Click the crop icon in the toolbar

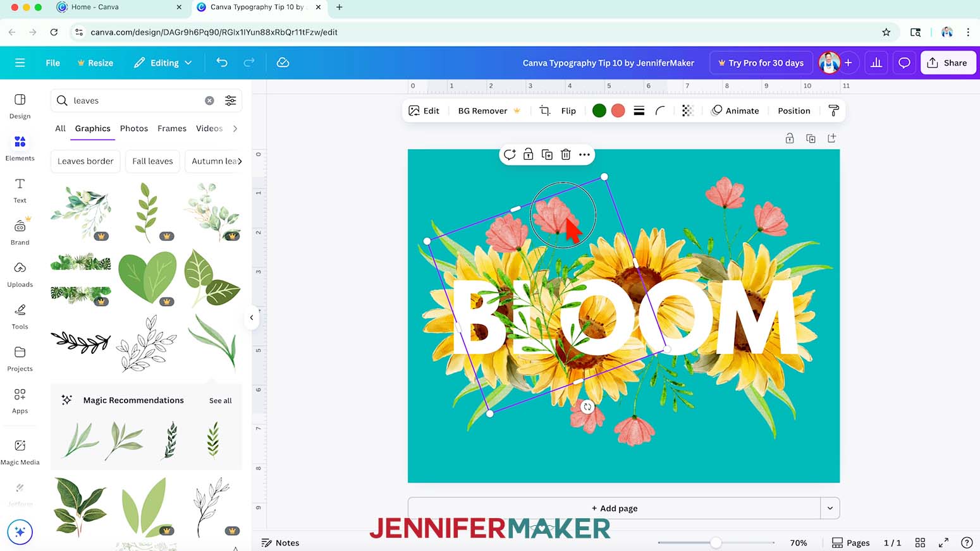click(x=544, y=111)
